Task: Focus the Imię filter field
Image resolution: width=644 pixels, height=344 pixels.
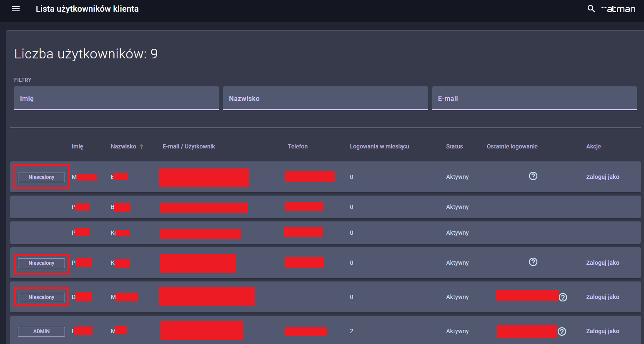Action: (x=116, y=98)
